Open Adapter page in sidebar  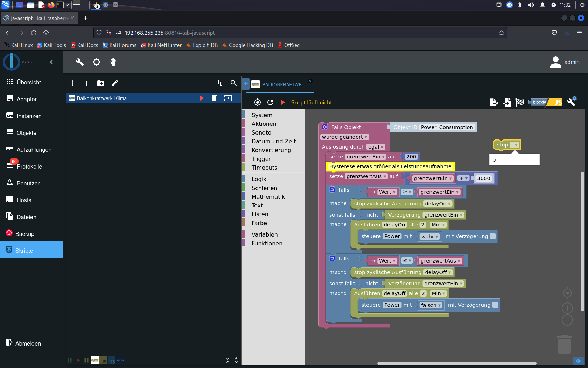(31, 99)
